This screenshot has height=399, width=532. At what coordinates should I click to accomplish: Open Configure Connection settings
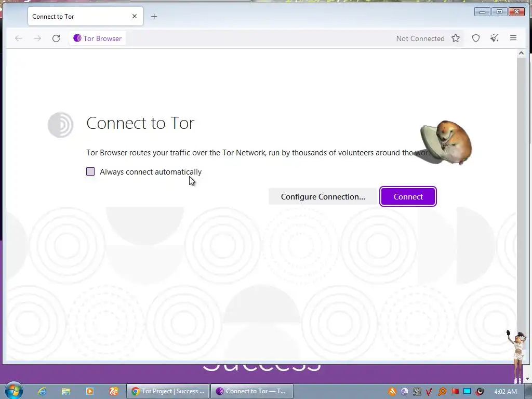pos(323,197)
